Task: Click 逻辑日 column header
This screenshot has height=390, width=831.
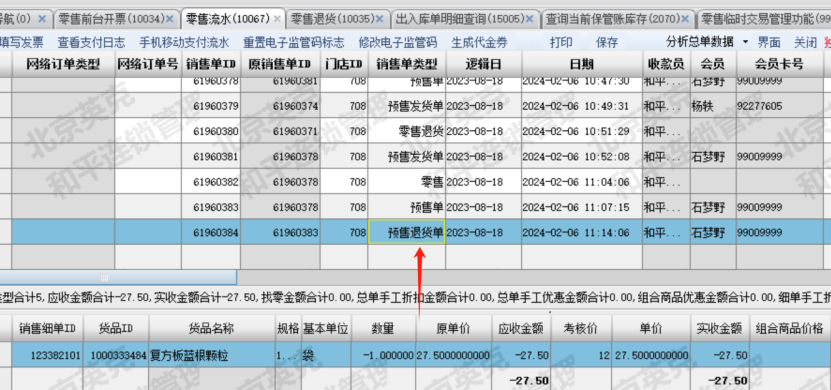Action: 483,64
